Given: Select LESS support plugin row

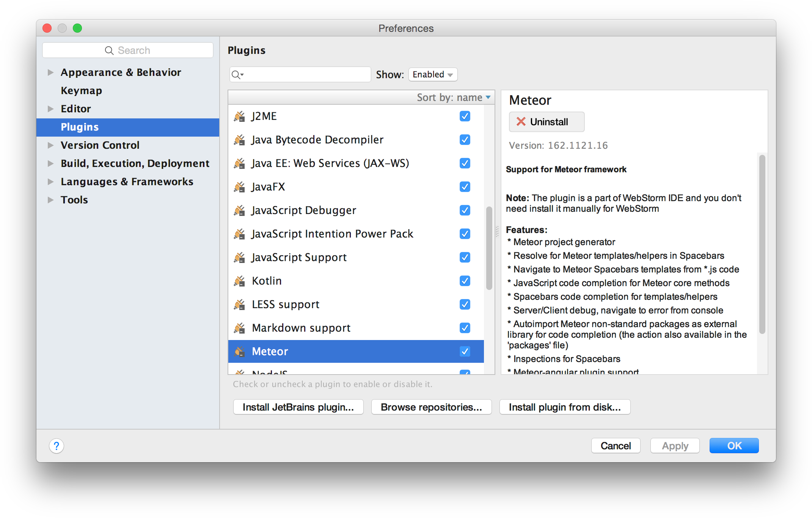Looking at the screenshot, I should coord(356,304).
